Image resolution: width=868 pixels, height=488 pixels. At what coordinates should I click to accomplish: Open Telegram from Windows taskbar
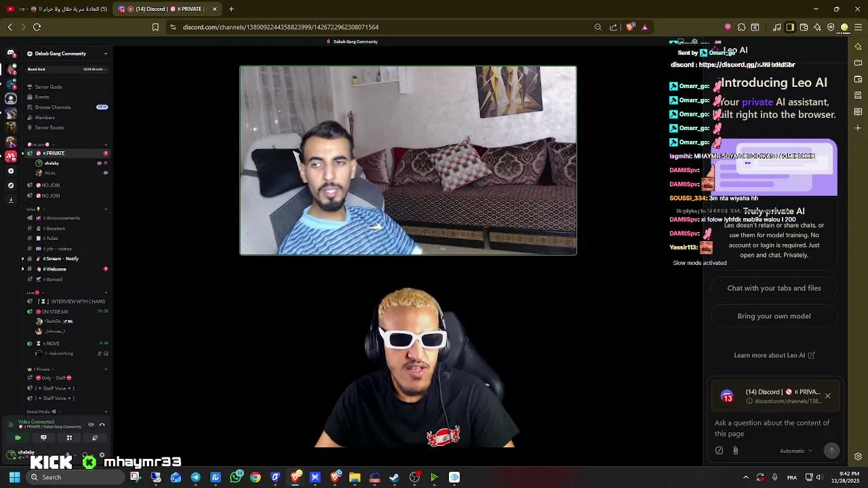pyautogui.click(x=195, y=477)
